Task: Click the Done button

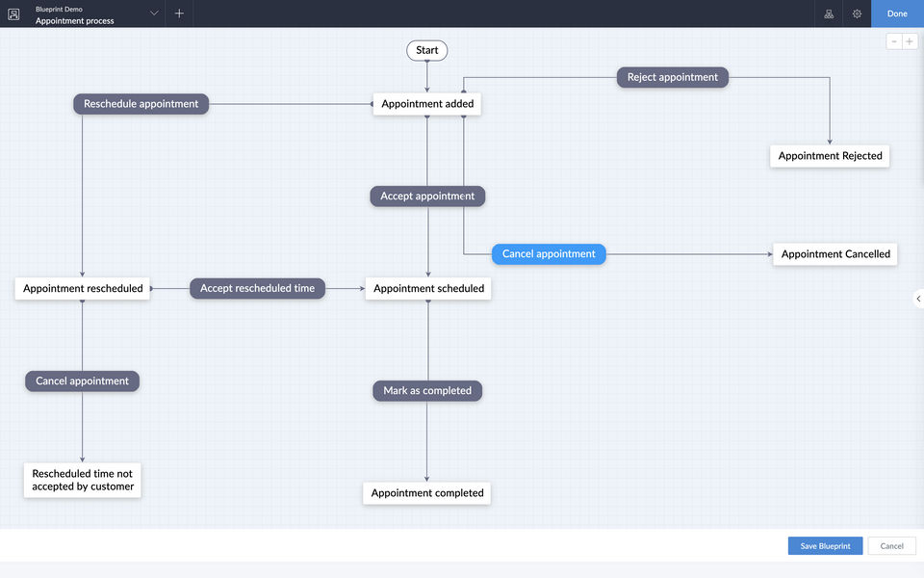Action: pos(897,13)
